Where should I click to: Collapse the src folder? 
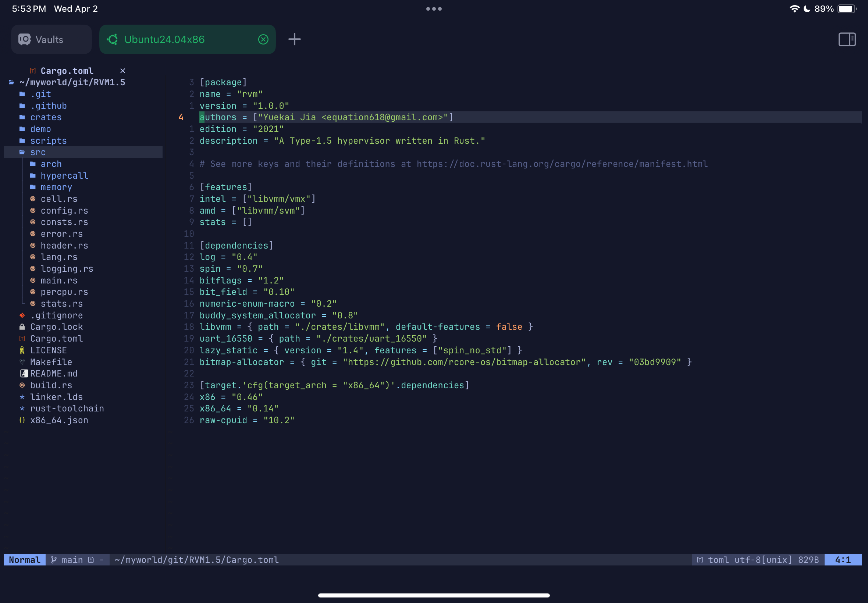click(x=38, y=152)
